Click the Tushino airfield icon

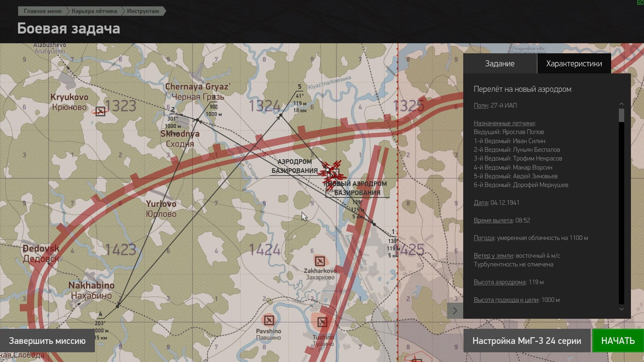[322, 322]
